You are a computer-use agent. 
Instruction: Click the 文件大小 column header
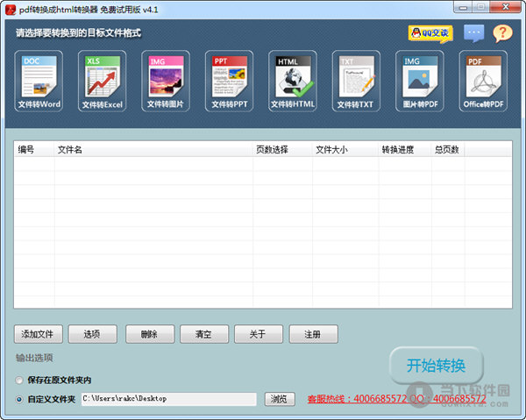(345, 149)
